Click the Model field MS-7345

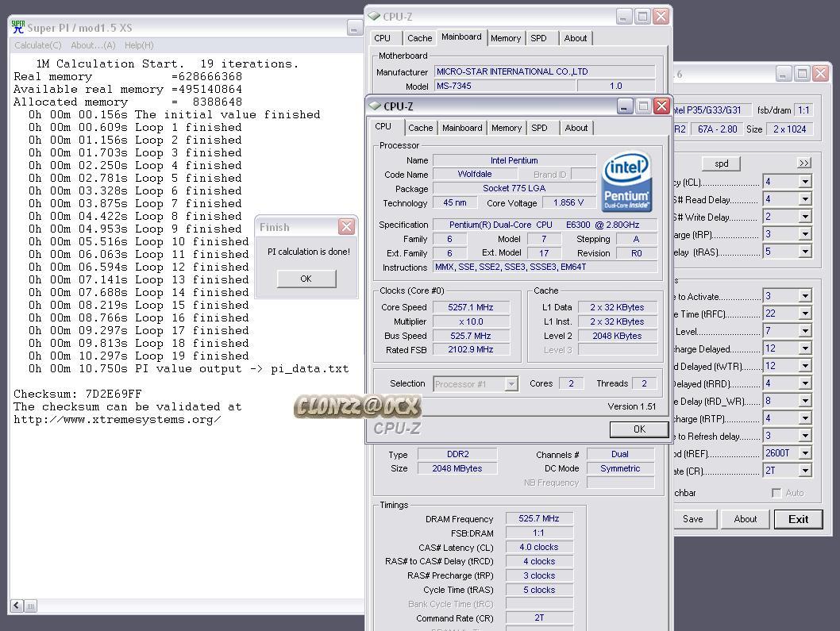pyautogui.click(x=505, y=86)
